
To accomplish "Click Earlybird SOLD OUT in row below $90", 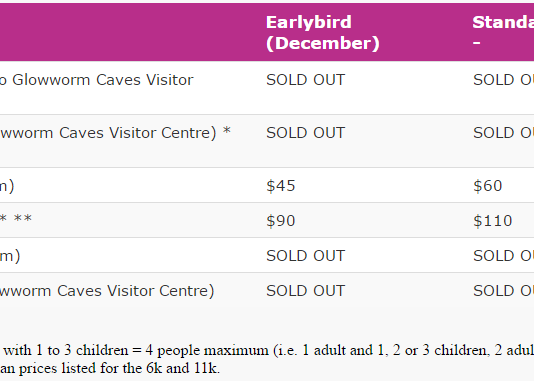I will [x=305, y=256].
